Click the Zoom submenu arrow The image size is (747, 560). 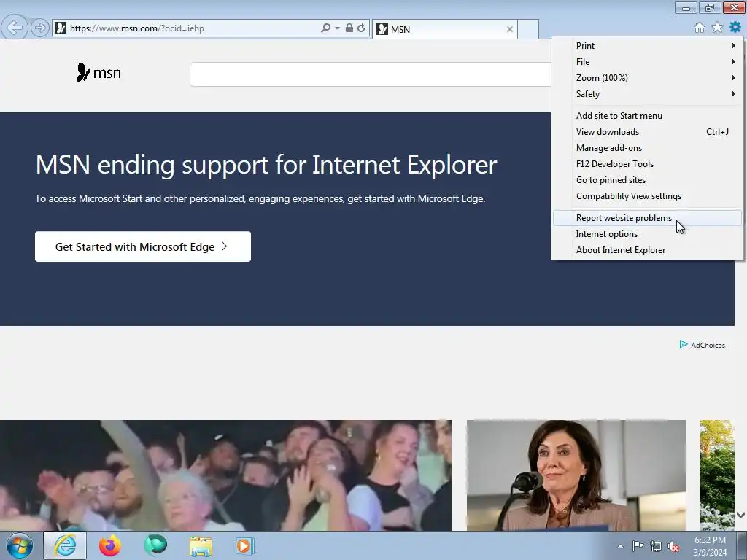(734, 77)
